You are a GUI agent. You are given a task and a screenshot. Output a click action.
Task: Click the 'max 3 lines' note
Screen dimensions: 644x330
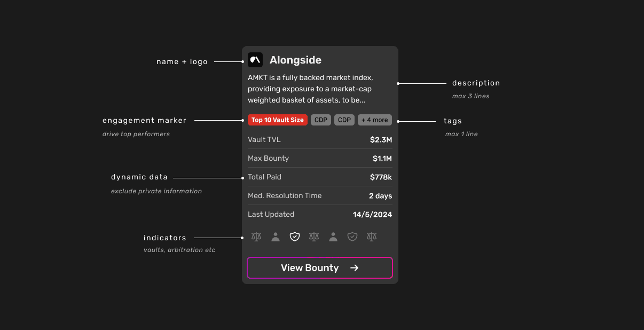click(x=471, y=97)
